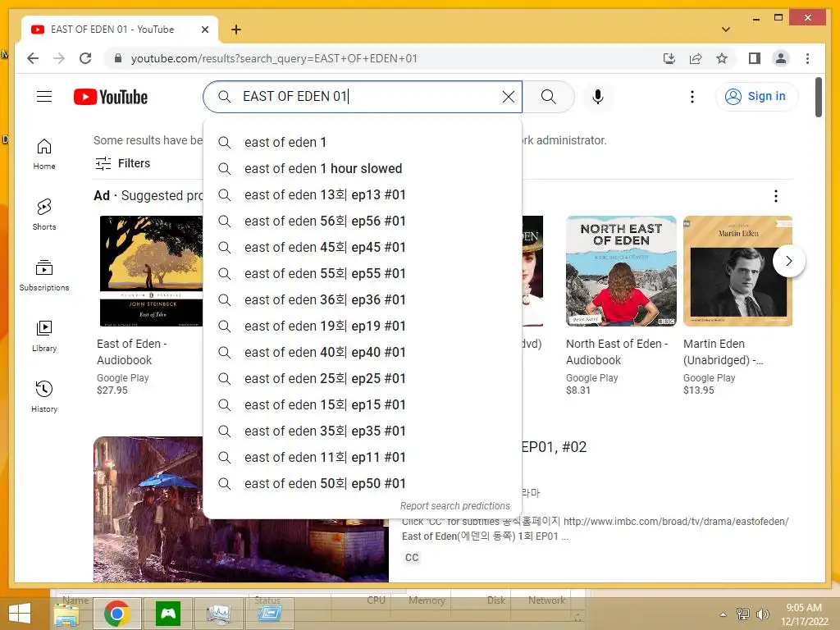The image size is (840, 630).
Task: Click the install/download icon in address bar
Action: (669, 58)
